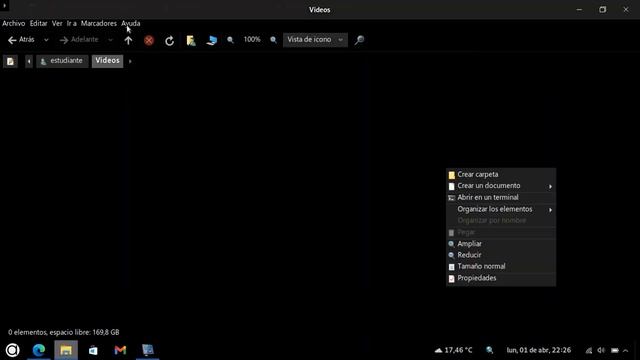640x360 pixels.
Task: Close the Videos window
Action: (x=626, y=9)
